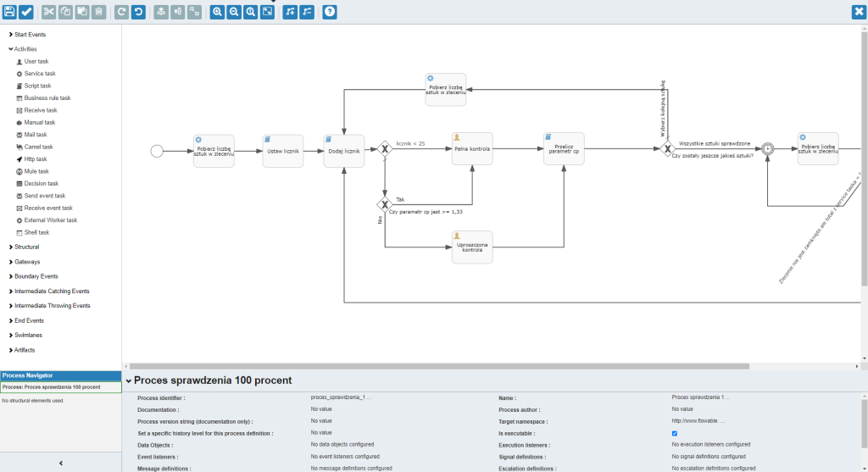Click the Redo arrow icon
Screen dimensions: 868x472
point(122,12)
